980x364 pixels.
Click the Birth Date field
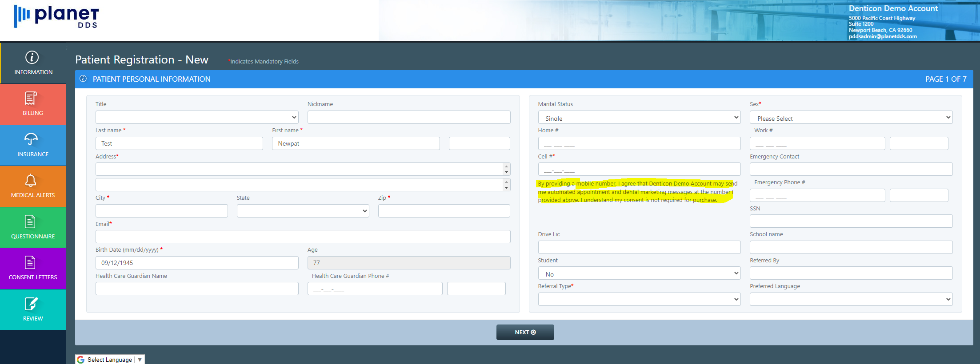pos(197,263)
